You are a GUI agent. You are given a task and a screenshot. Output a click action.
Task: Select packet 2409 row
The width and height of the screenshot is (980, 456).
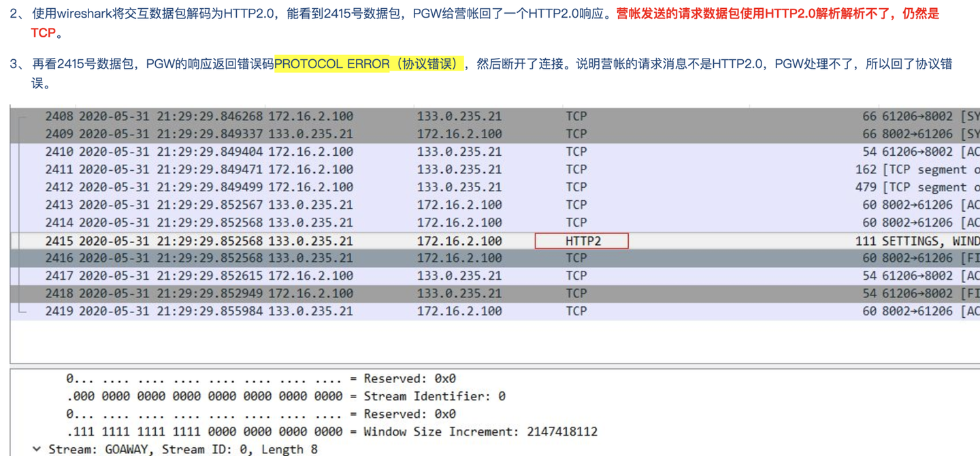pos(495,134)
